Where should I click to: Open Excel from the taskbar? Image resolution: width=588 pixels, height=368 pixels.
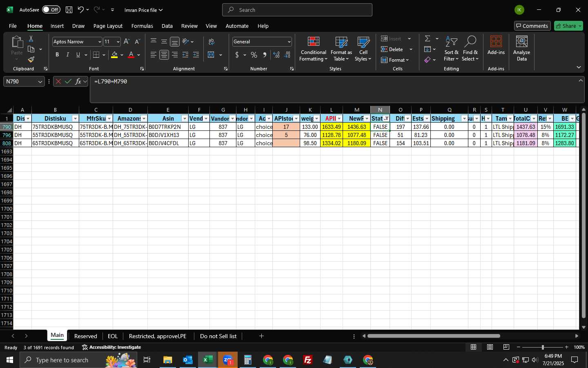click(x=207, y=360)
